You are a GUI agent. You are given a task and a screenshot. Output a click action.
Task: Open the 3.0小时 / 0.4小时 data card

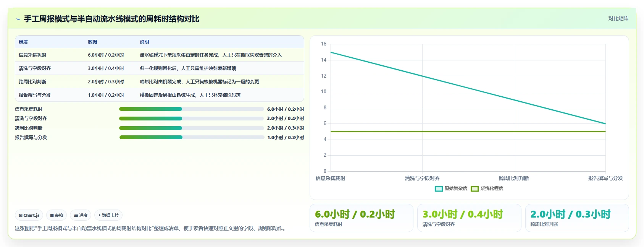click(x=469, y=218)
